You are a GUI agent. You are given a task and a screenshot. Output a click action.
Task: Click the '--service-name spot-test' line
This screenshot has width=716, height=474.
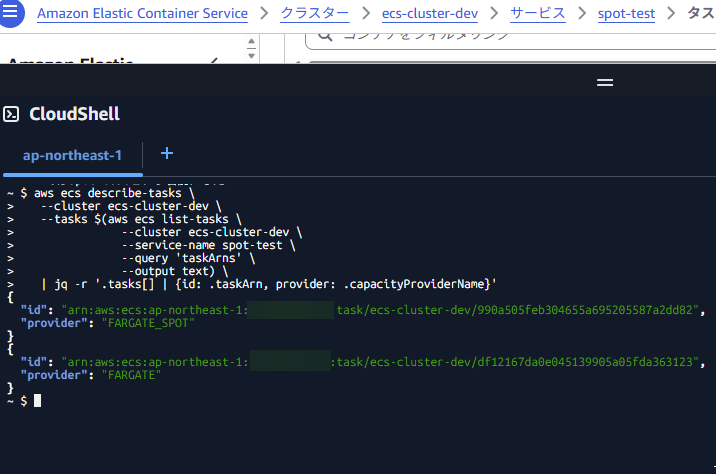(208, 245)
